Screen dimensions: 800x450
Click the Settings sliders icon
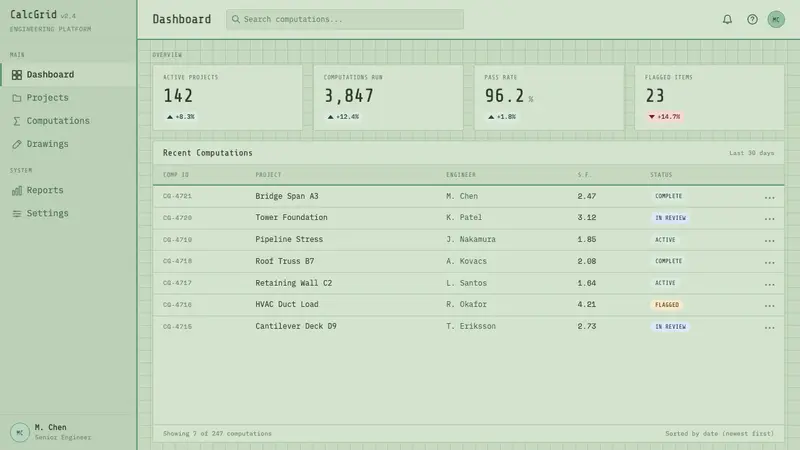(x=17, y=213)
